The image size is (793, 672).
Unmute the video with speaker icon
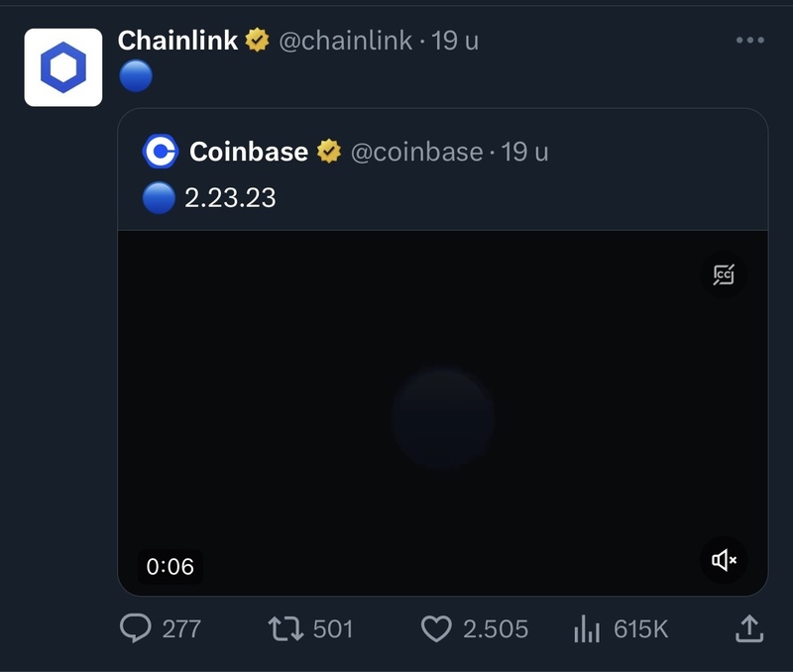pyautogui.click(x=725, y=561)
